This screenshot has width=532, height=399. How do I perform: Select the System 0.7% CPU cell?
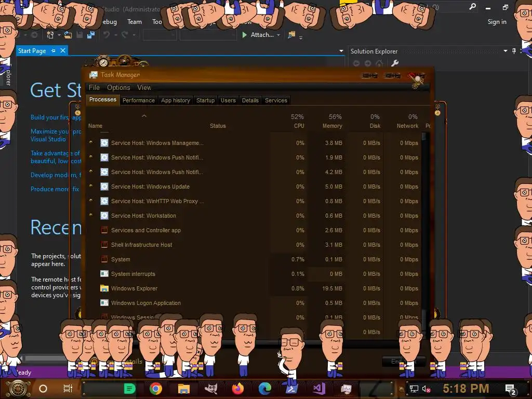point(289,259)
